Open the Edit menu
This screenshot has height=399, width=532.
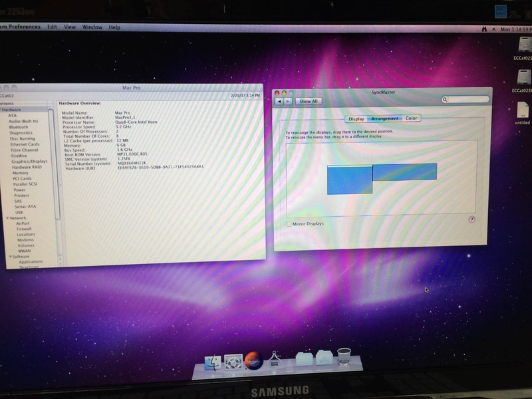click(x=52, y=27)
